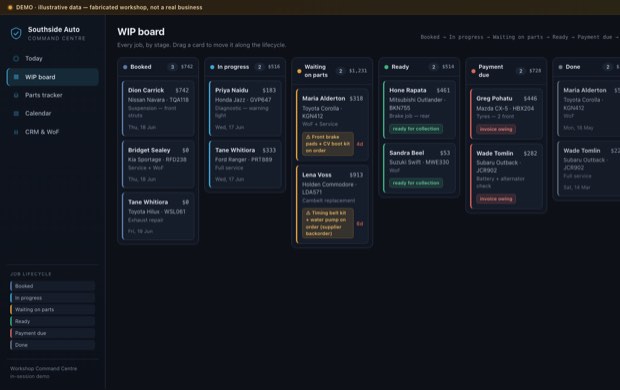The image size is (620, 390).
Task: Click the front brake pads parts warning
Action: click(x=328, y=144)
